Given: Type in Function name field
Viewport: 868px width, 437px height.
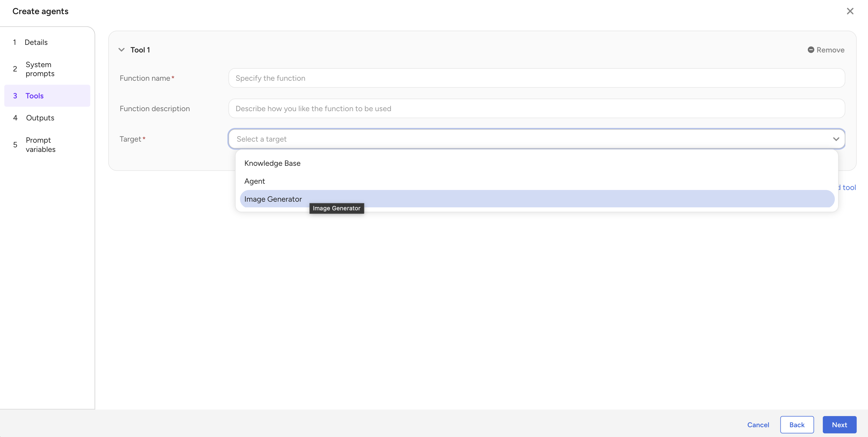Looking at the screenshot, I should click(x=536, y=78).
